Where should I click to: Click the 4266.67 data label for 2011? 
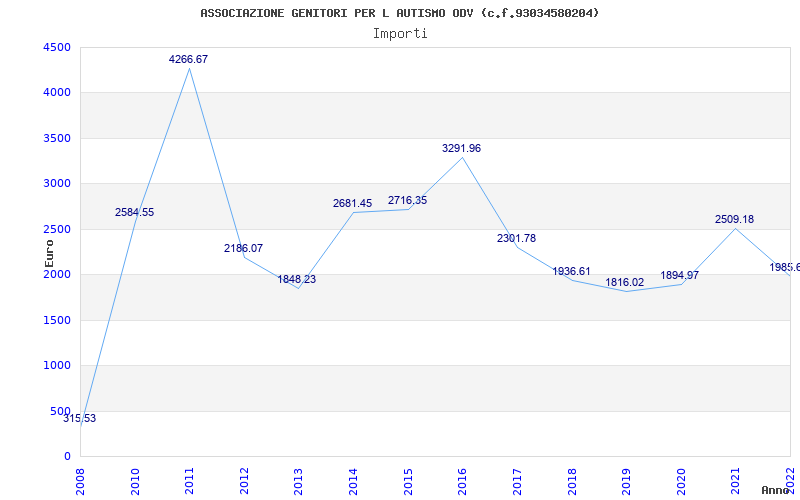(188, 59)
